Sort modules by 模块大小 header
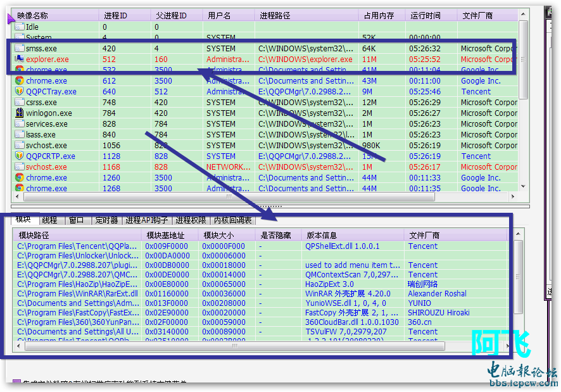Image resolution: width=561 pixels, height=392 pixels. tap(227, 235)
